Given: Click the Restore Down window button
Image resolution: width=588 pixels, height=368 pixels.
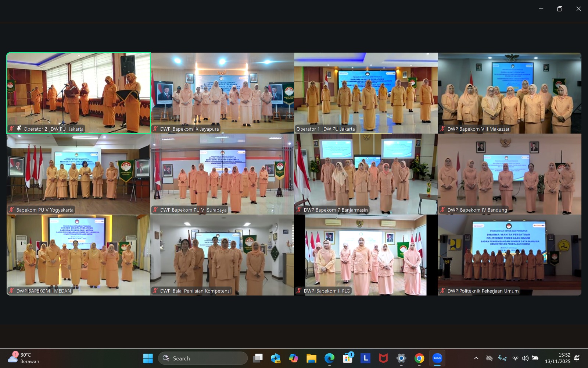Looking at the screenshot, I should point(560,9).
